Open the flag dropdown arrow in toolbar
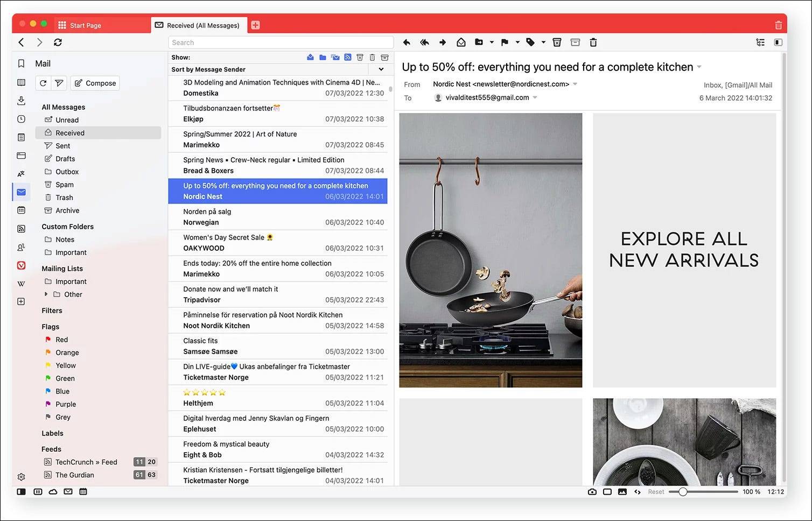 tap(517, 43)
